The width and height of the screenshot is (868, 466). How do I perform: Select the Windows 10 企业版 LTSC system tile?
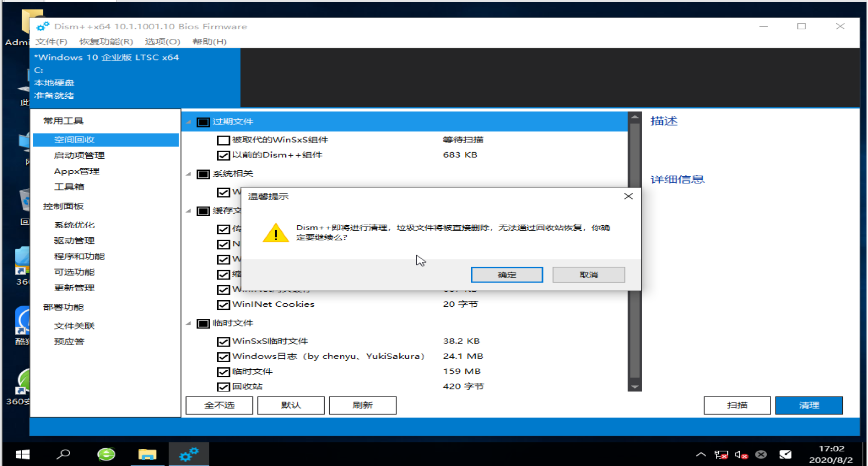135,77
